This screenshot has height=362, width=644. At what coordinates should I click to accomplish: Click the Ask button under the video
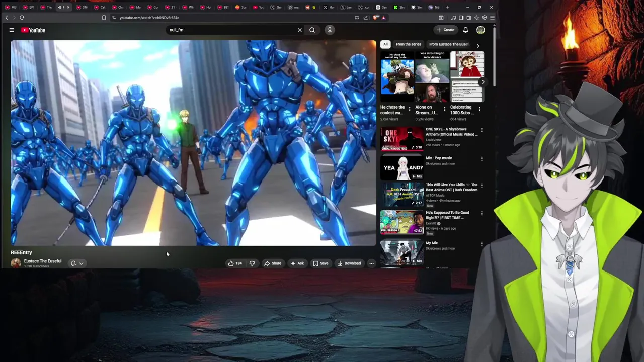(x=297, y=263)
